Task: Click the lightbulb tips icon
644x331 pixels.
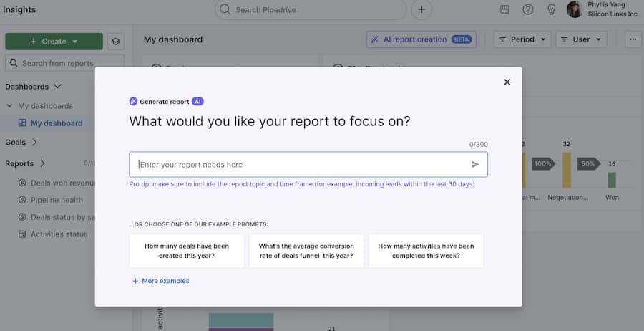Action: pos(552,9)
